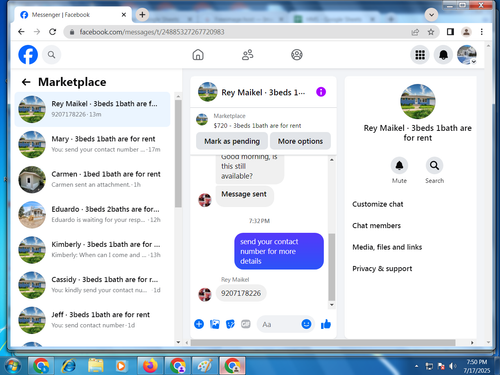Click the blue sent message bubble
The height and width of the screenshot is (375, 500).
pos(279,251)
